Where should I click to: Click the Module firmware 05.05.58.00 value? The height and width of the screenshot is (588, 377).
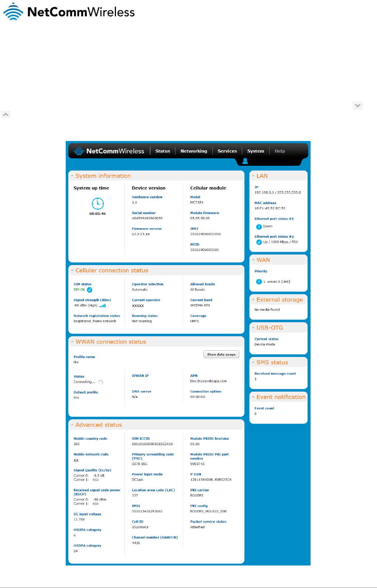click(200, 218)
